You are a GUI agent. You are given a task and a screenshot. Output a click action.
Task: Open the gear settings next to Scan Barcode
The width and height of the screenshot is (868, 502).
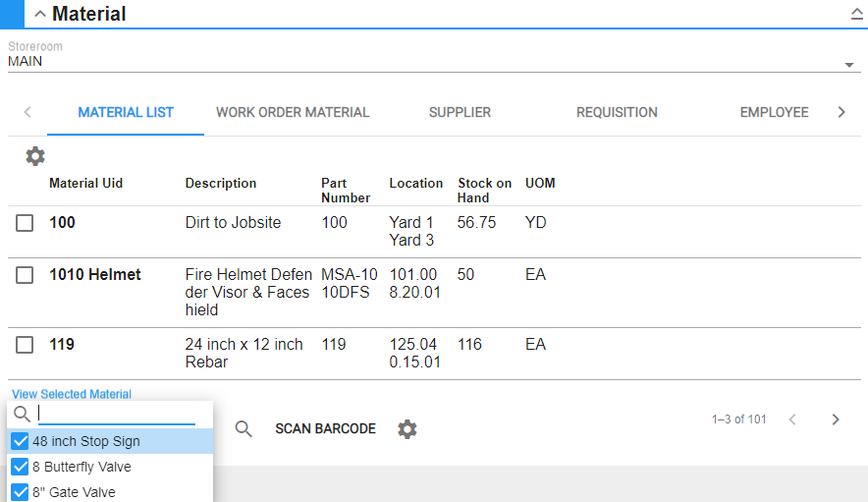[x=407, y=429]
